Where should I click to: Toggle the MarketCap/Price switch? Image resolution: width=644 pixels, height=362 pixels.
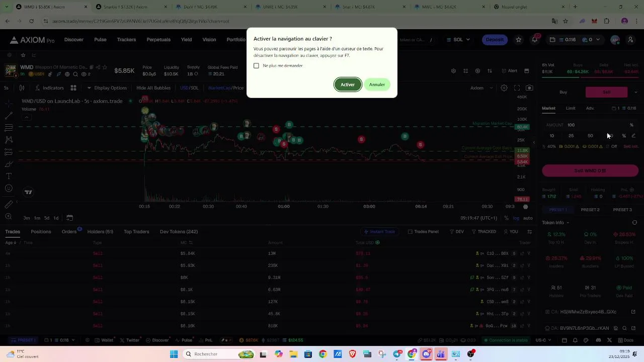(225, 87)
